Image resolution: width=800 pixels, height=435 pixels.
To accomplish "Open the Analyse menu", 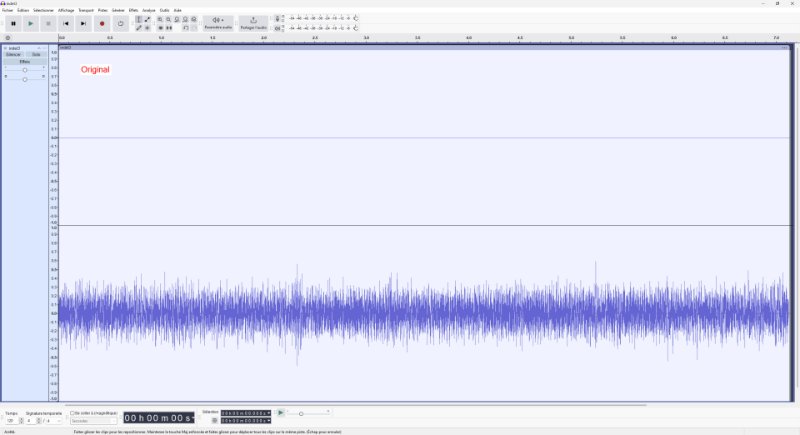I will click(149, 10).
